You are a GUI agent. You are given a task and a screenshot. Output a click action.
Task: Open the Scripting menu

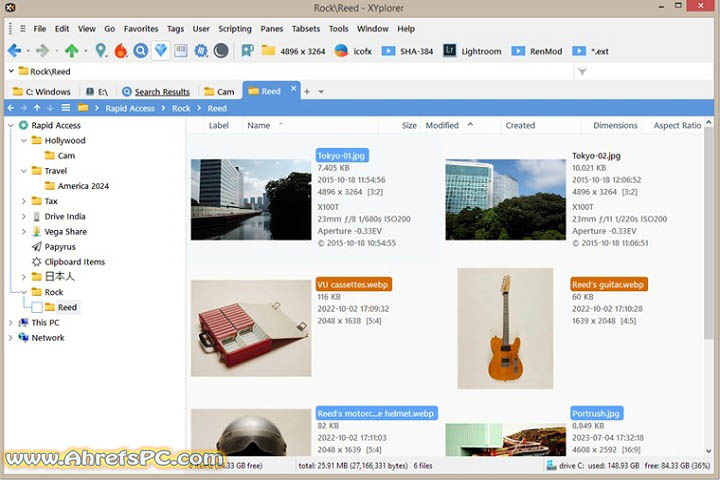[235, 28]
